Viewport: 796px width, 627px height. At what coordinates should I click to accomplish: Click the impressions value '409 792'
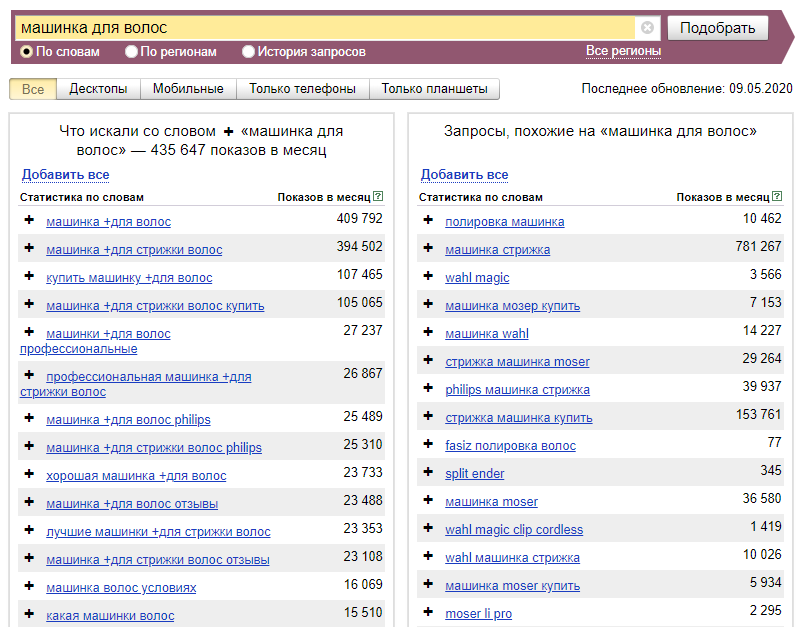(x=359, y=218)
